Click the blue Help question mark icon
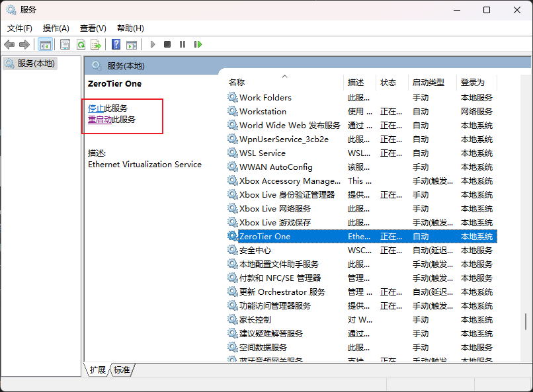533x392 pixels. [116, 44]
